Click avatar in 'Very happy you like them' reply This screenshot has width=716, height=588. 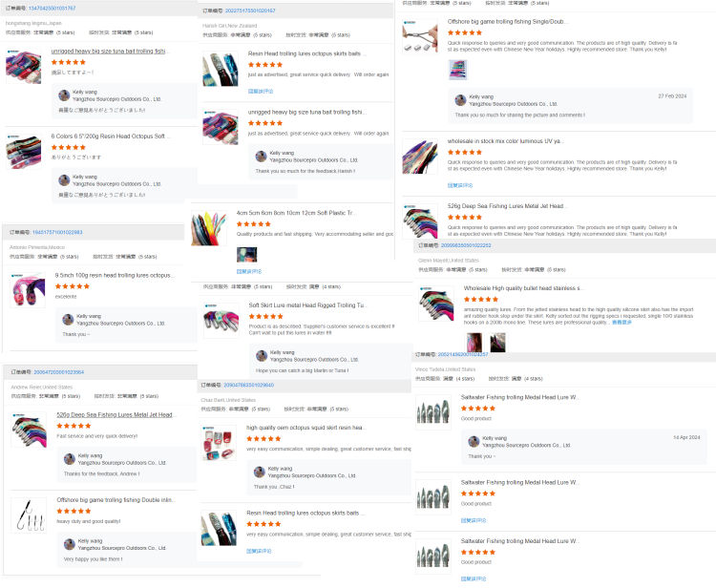click(x=70, y=544)
